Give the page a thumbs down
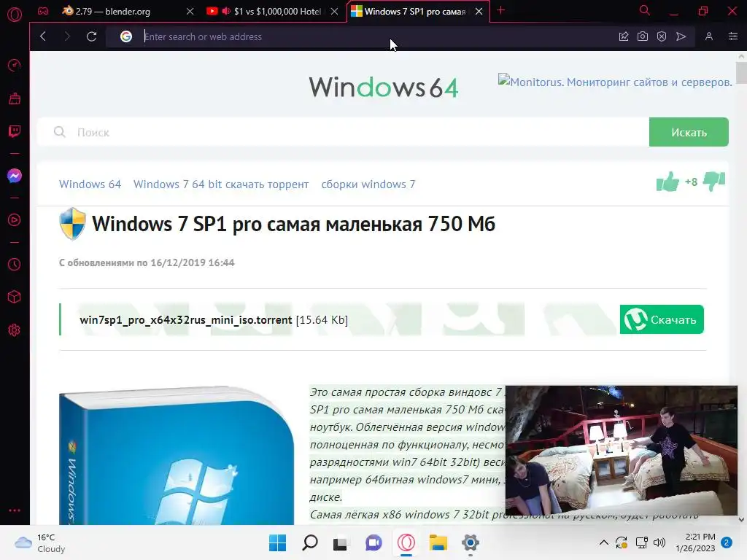Screen dimensions: 747x560 click(713, 182)
